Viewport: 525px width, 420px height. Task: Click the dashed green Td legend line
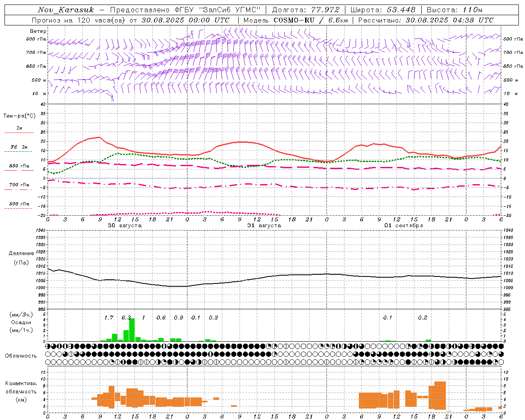coord(19,152)
